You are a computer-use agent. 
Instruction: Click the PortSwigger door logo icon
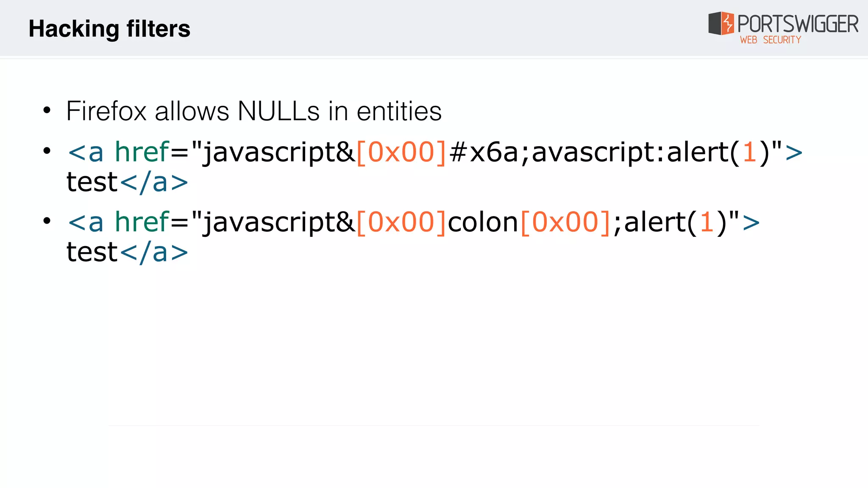point(721,23)
